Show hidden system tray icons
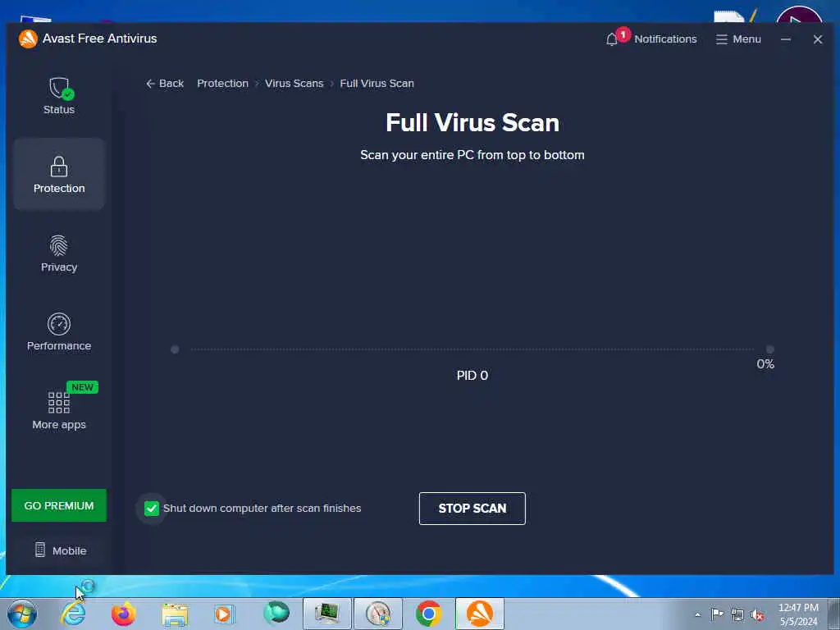This screenshot has height=630, width=840. point(697,615)
